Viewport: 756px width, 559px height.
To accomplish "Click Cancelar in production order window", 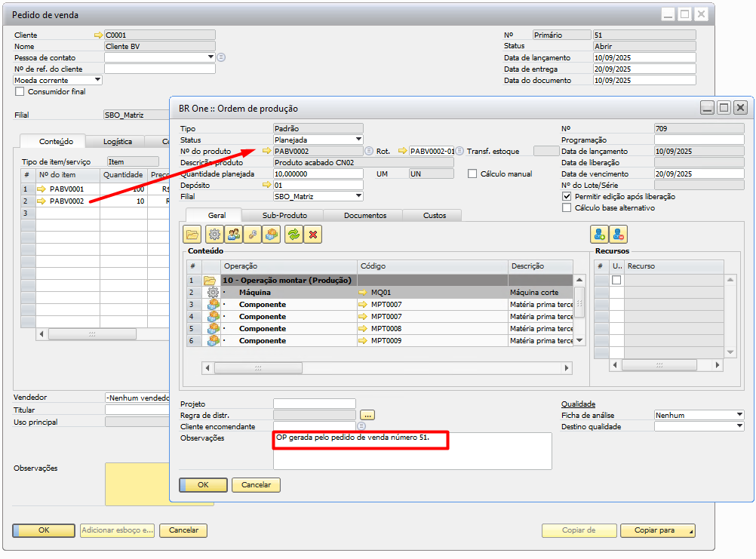I will pos(256,484).
